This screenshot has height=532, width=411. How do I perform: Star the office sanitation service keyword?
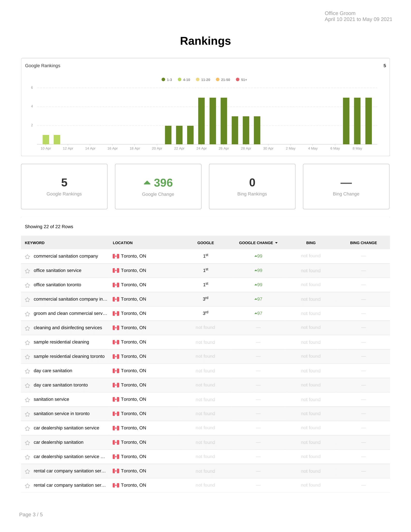[x=27, y=271]
